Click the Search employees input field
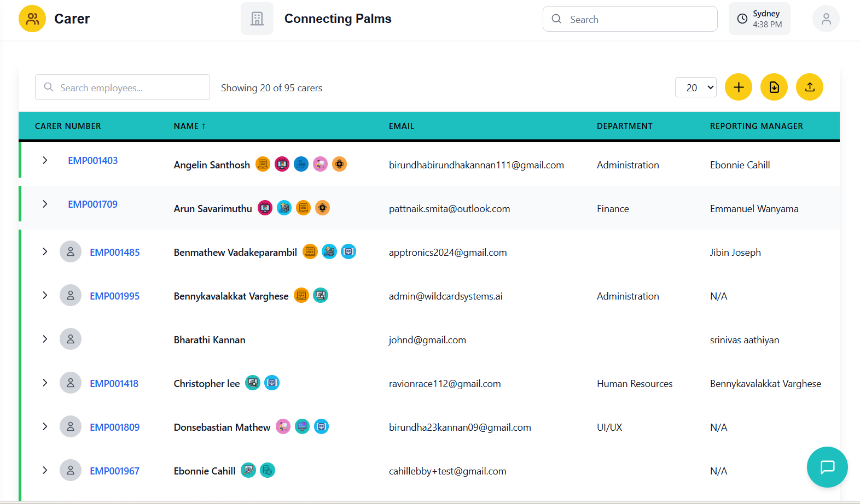Viewport: 860px width, 504px height. pyautogui.click(x=123, y=87)
